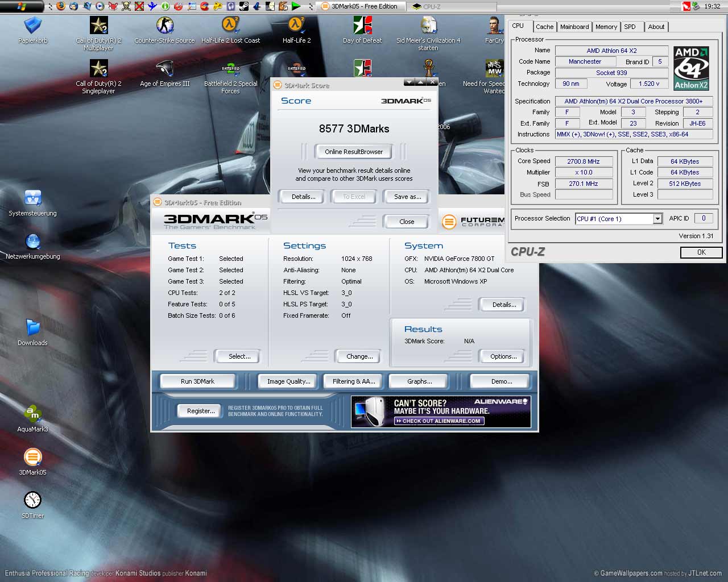Open Systemsteuerung control panel icon

32,198
